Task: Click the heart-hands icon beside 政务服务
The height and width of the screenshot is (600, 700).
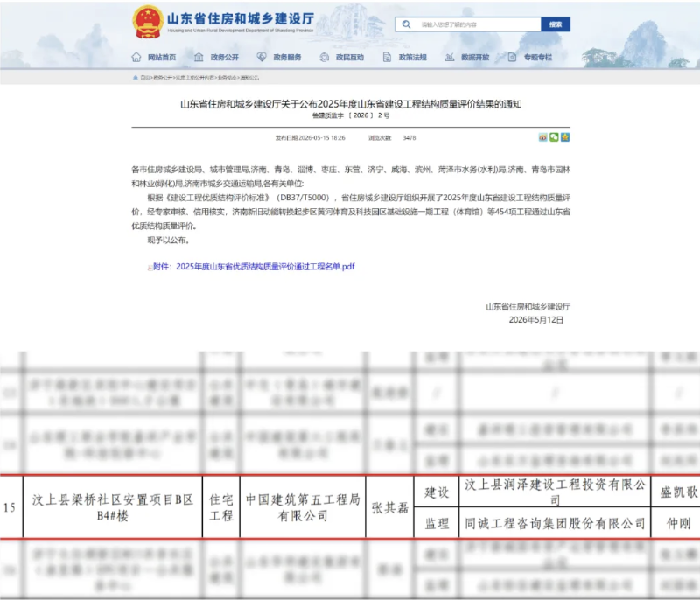Action: pyautogui.click(x=262, y=57)
